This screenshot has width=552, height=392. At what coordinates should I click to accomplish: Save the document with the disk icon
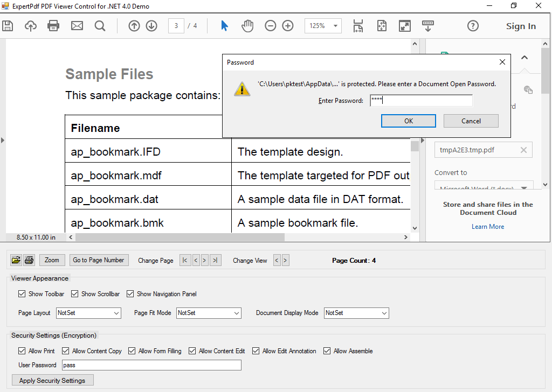tap(8, 25)
